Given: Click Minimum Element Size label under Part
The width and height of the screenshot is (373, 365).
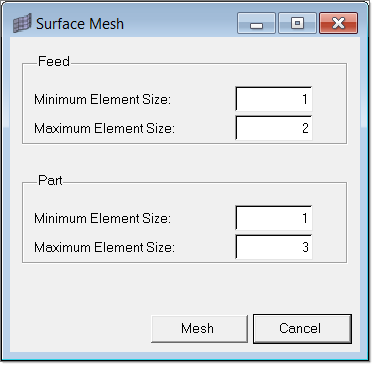Looking at the screenshot, I should (x=102, y=218).
